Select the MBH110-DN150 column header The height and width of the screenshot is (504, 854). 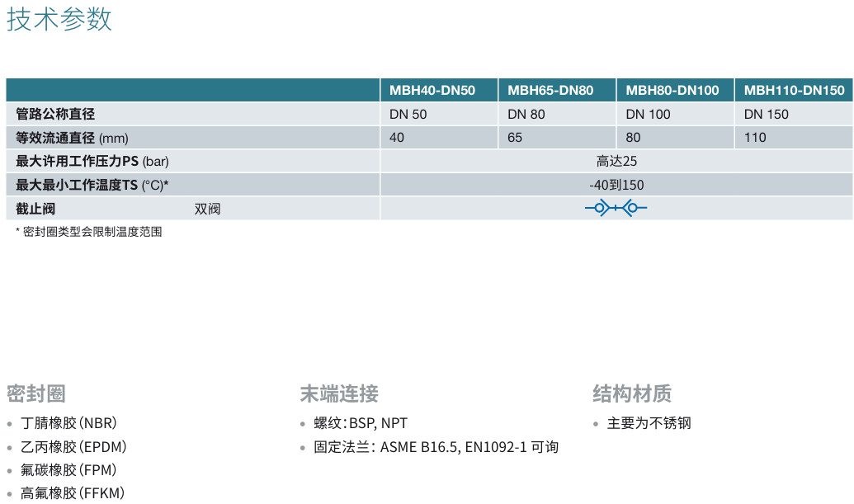click(x=794, y=91)
